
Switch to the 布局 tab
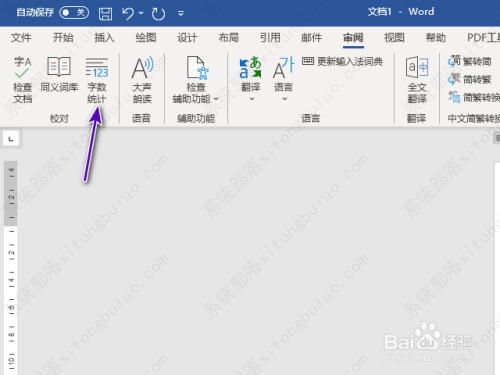[x=229, y=38]
